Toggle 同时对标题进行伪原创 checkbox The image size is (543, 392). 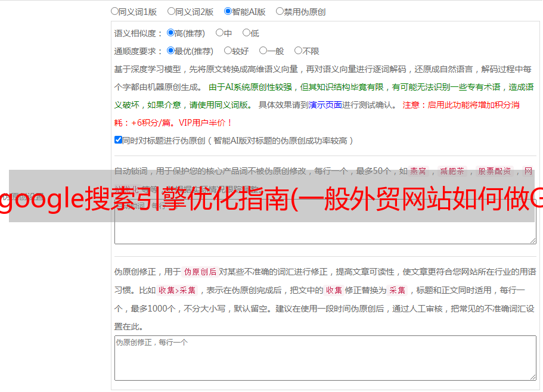(118, 140)
